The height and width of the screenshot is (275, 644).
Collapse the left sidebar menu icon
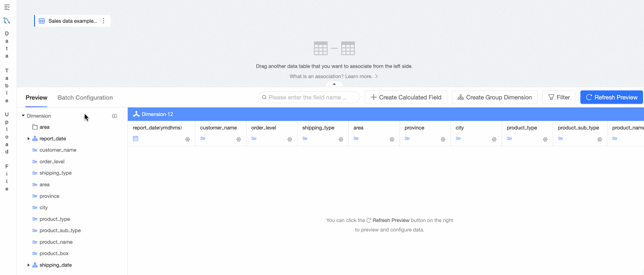[x=7, y=7]
